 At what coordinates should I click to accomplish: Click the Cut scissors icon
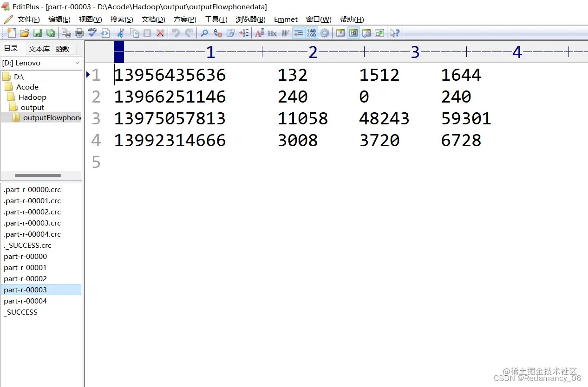pos(121,33)
